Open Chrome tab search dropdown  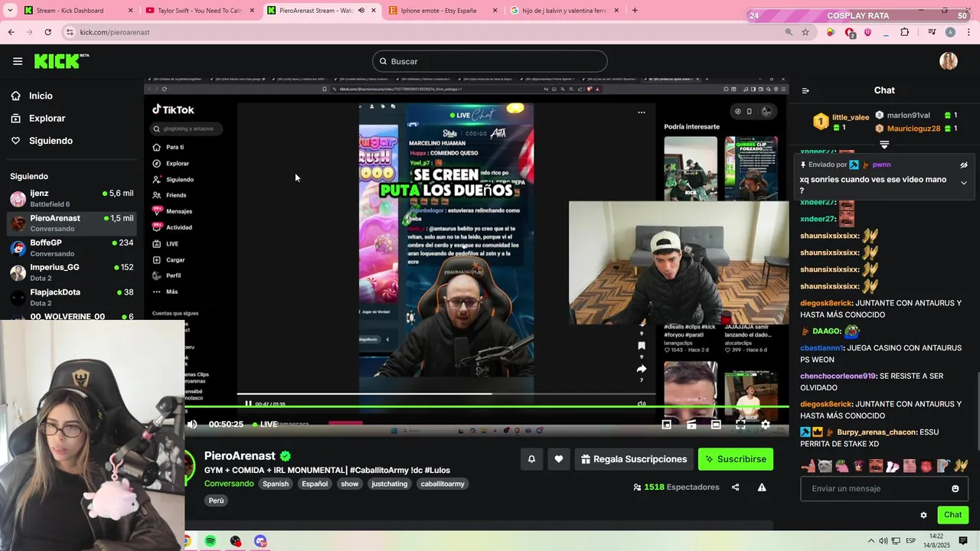tap(10, 11)
